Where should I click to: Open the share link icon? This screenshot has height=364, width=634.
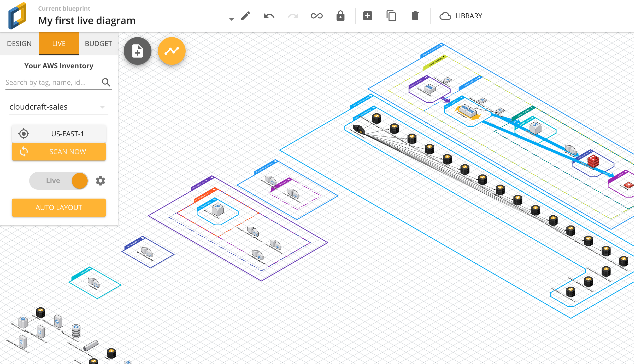tap(316, 16)
